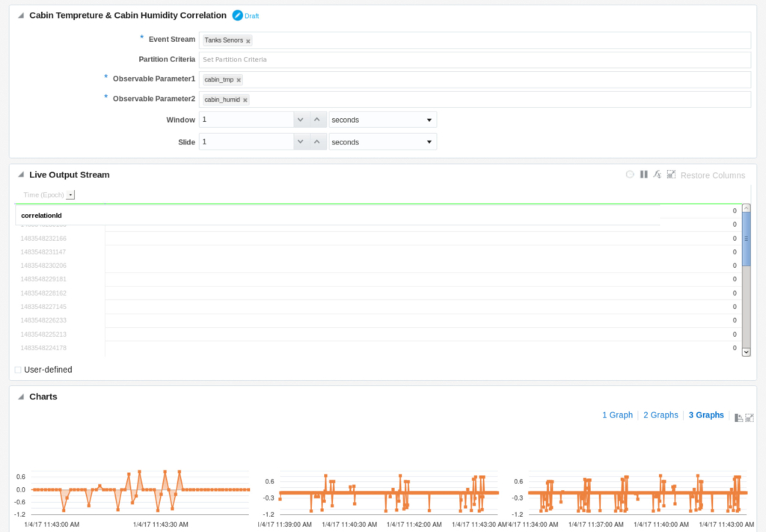The height and width of the screenshot is (532, 766).
Task: Click the Slide number input
Action: [246, 142]
